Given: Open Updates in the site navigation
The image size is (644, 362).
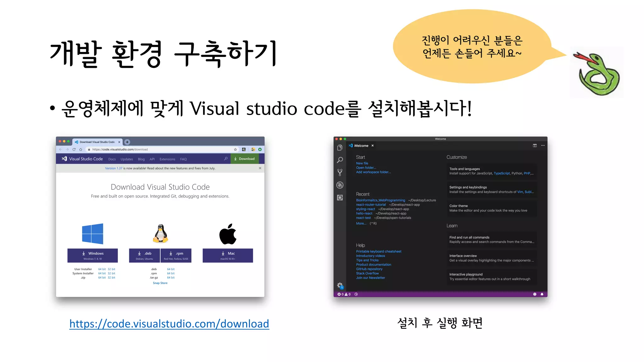Looking at the screenshot, I should (x=127, y=159).
